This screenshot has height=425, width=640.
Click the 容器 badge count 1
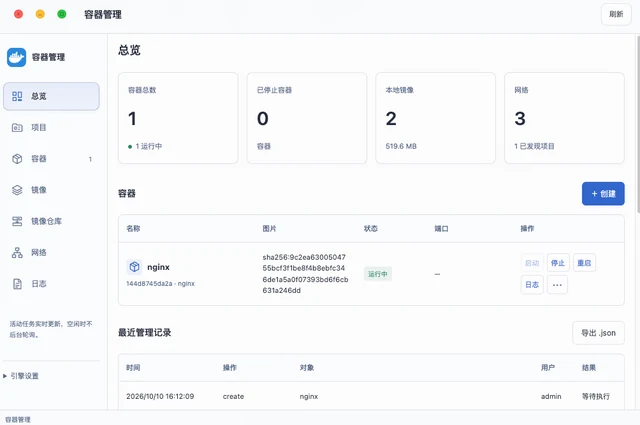[90, 159]
